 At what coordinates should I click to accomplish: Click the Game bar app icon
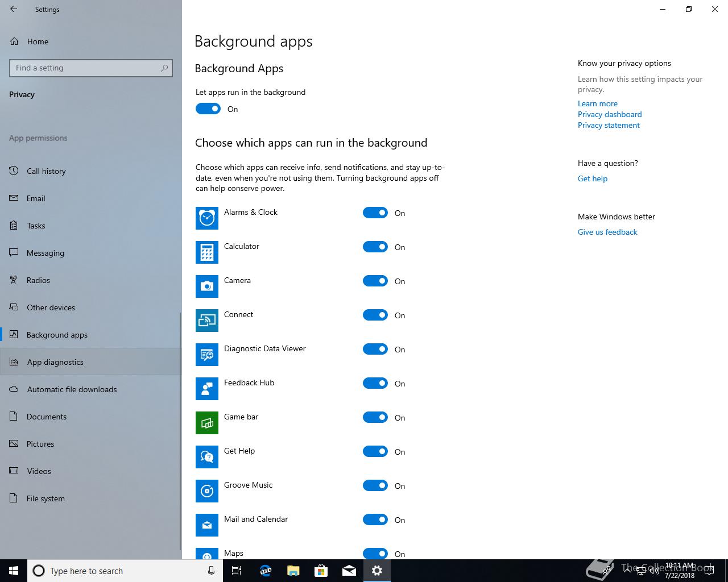207,423
